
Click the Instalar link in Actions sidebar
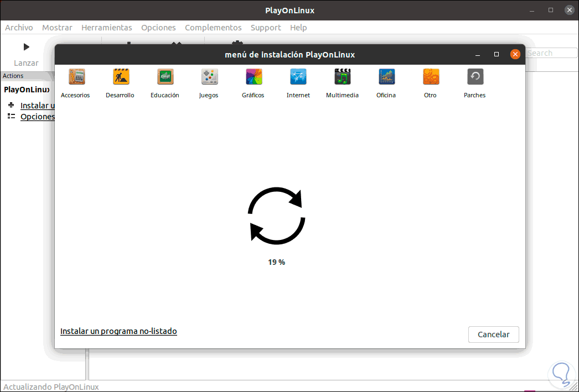coord(37,106)
